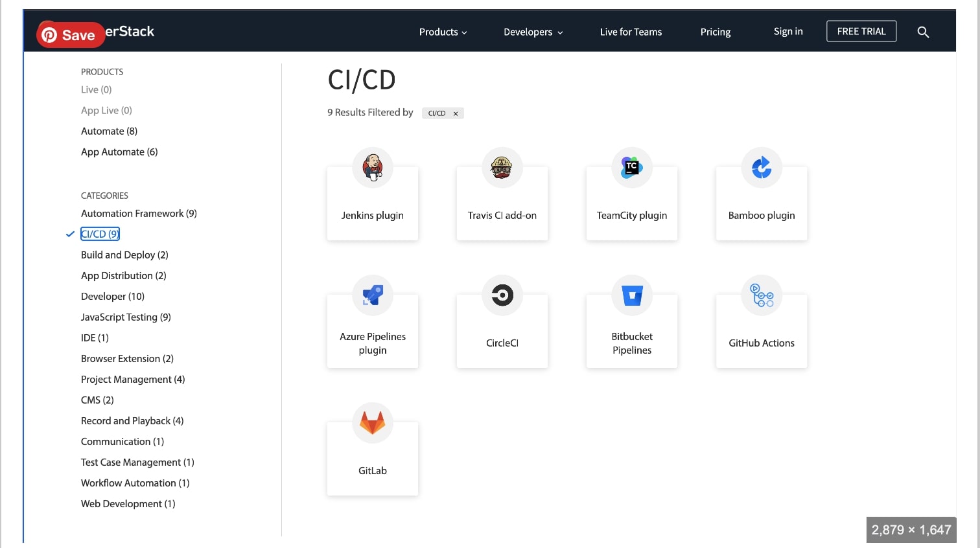
Task: Enable the App Automate filter
Action: 119,152
